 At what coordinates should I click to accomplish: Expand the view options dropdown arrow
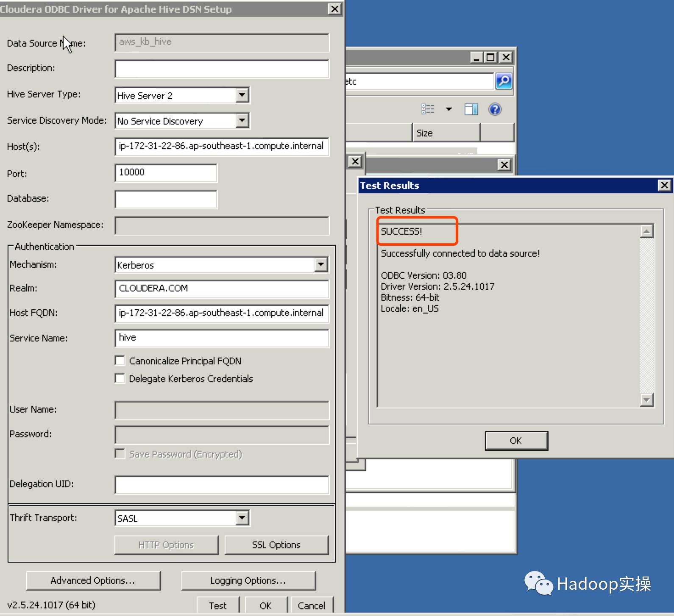pyautogui.click(x=448, y=109)
